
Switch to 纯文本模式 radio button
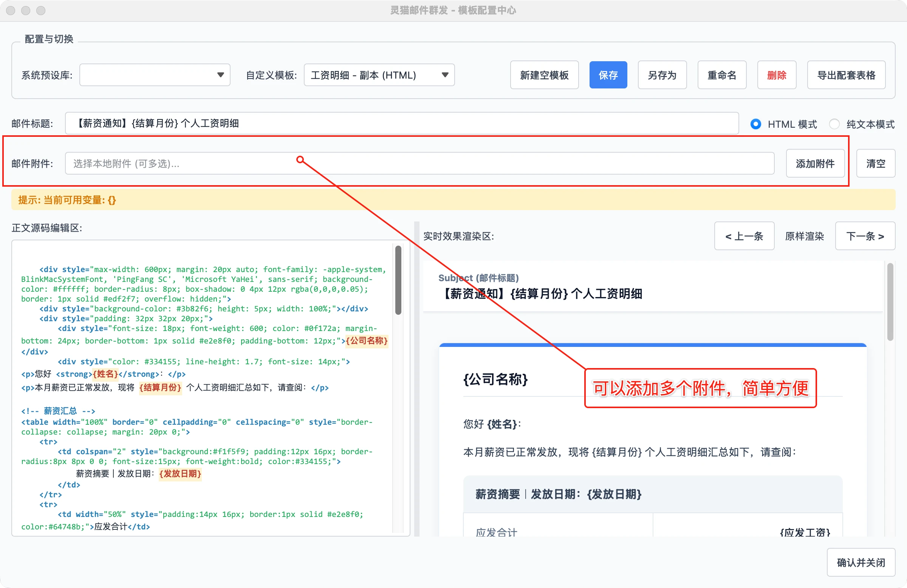point(834,124)
